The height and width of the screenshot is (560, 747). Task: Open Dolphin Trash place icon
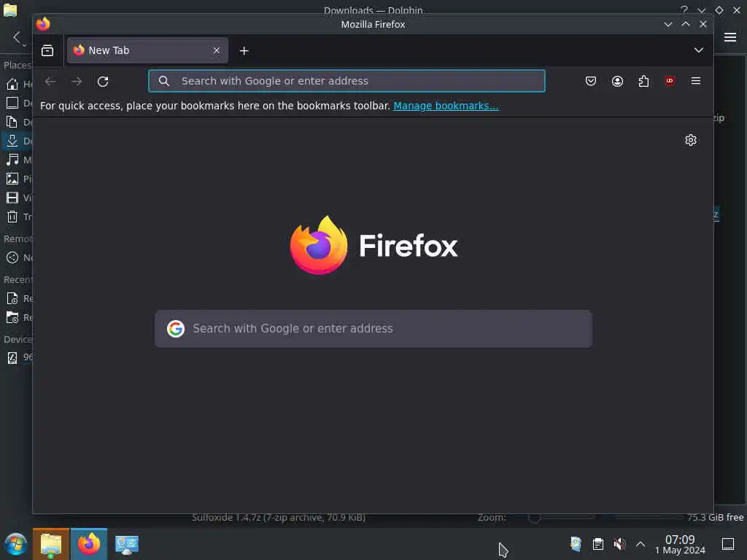(x=12, y=217)
